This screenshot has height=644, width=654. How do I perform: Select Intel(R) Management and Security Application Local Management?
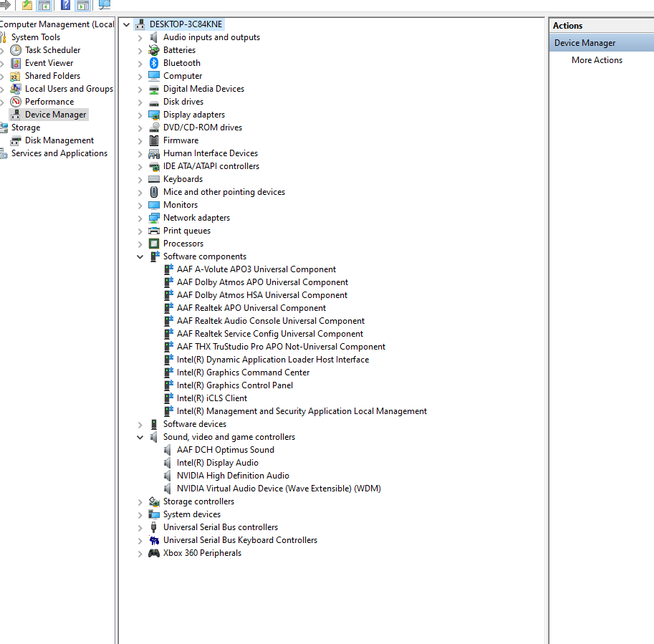click(x=302, y=412)
